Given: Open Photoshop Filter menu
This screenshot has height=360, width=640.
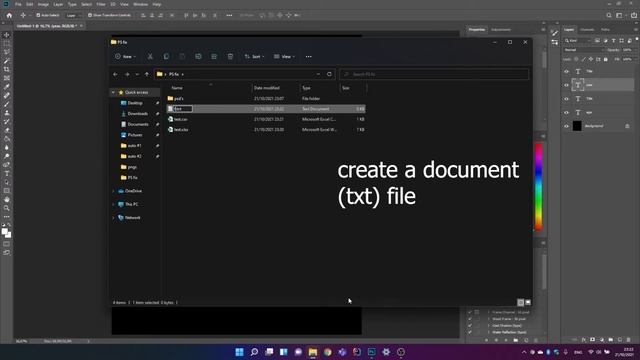Looking at the screenshot, I should click(101, 4).
